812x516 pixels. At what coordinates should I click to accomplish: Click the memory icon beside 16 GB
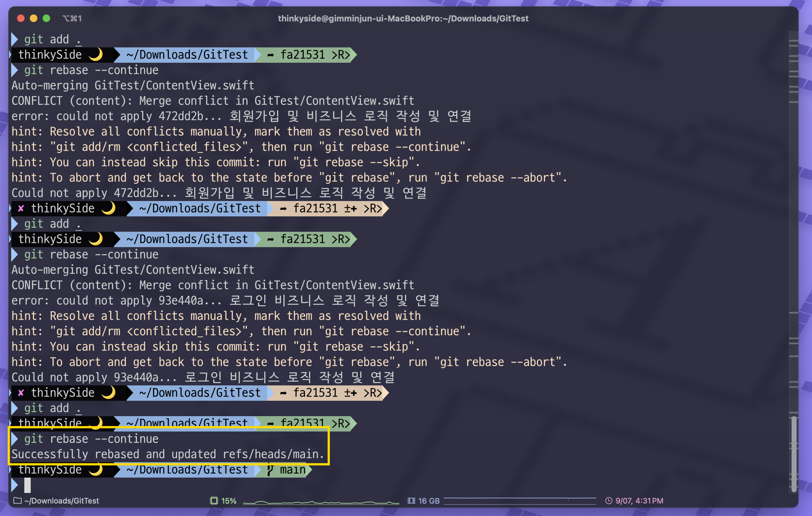point(411,500)
